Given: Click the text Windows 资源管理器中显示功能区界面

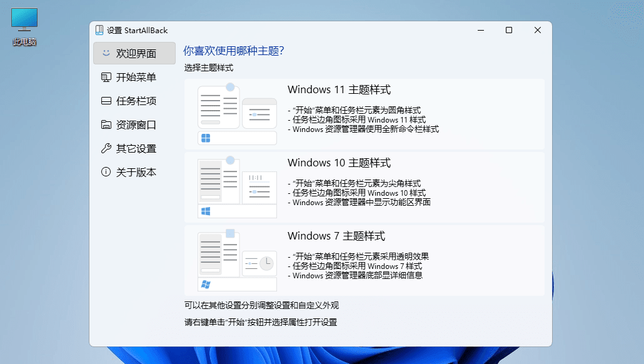Looking at the screenshot, I should coord(361,202).
